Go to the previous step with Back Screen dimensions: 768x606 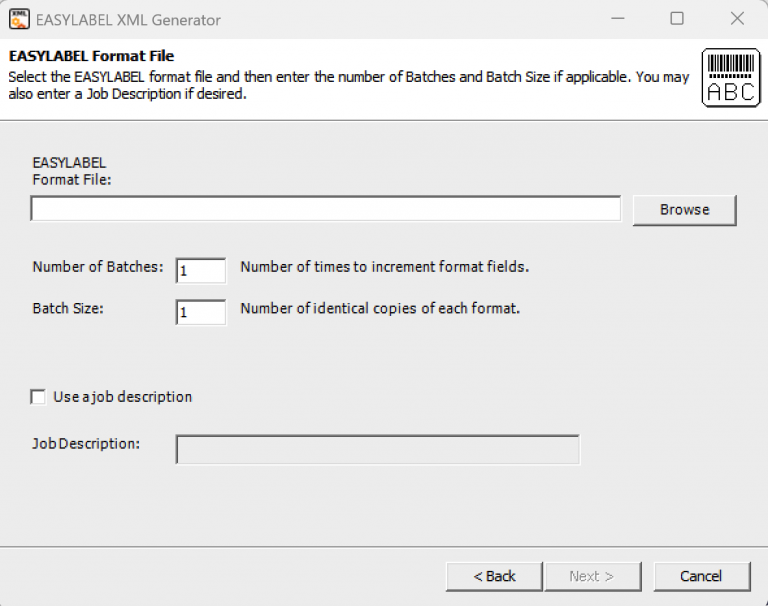pyautogui.click(x=494, y=576)
